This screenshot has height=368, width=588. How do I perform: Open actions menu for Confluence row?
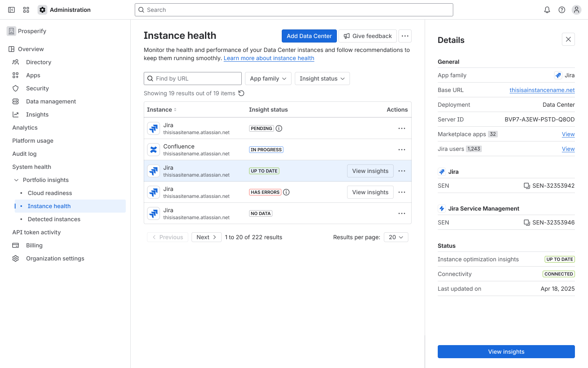(402, 150)
